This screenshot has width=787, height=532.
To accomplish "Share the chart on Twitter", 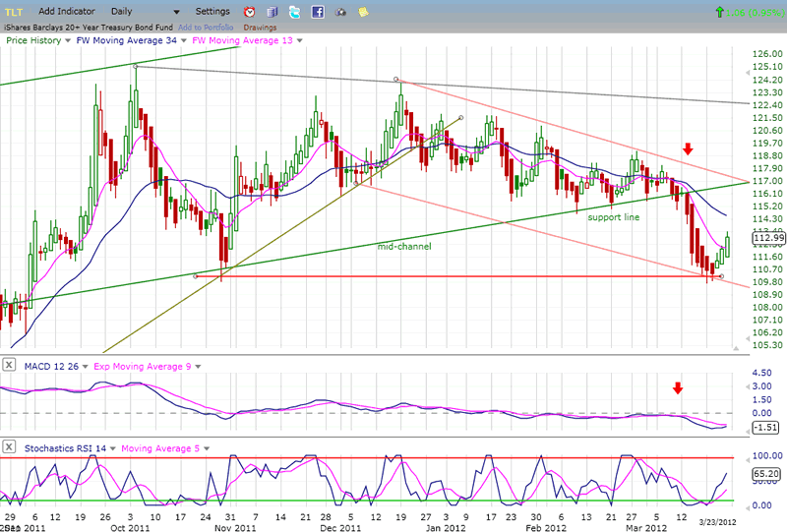I will [294, 12].
